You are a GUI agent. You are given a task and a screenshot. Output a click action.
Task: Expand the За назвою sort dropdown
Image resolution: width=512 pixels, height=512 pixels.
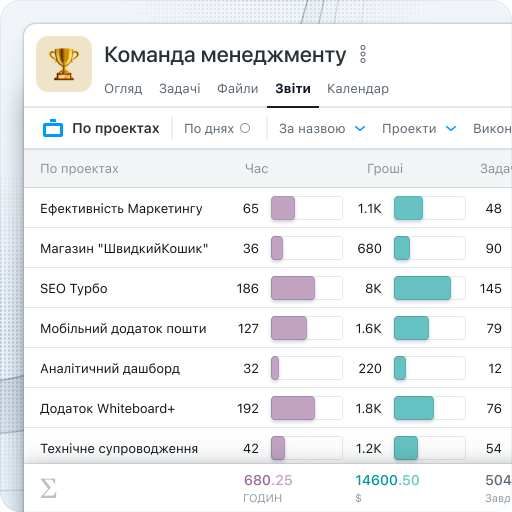pos(322,129)
